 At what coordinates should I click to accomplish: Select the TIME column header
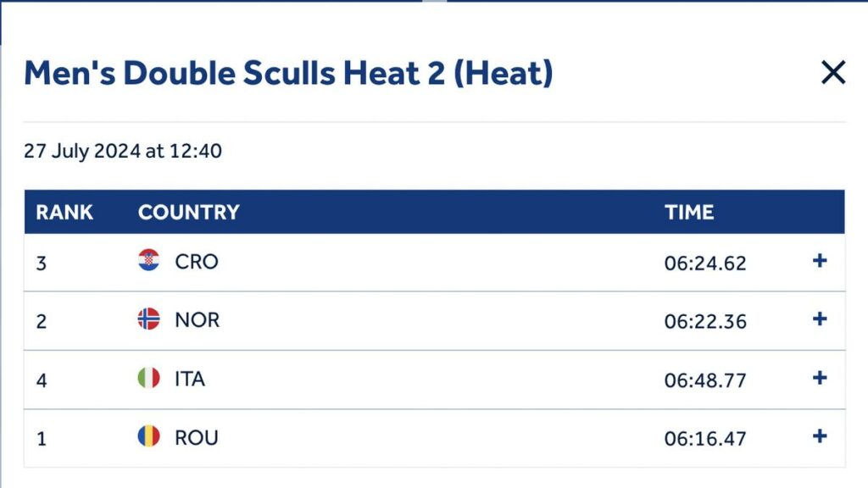689,212
